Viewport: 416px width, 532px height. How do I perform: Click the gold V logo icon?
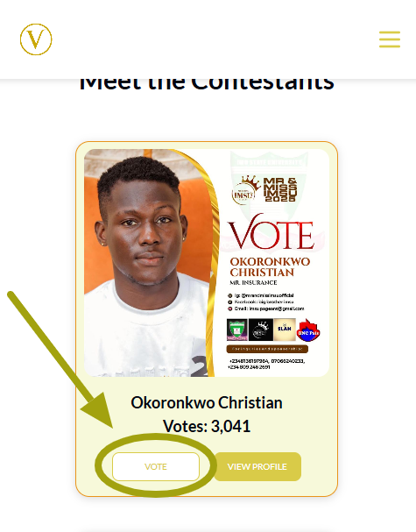[x=36, y=39]
